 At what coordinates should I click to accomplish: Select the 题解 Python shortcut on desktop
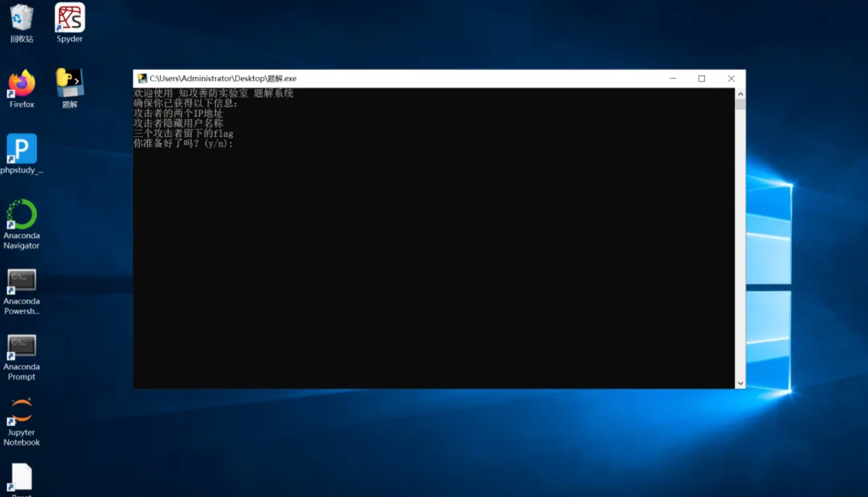pos(69,84)
